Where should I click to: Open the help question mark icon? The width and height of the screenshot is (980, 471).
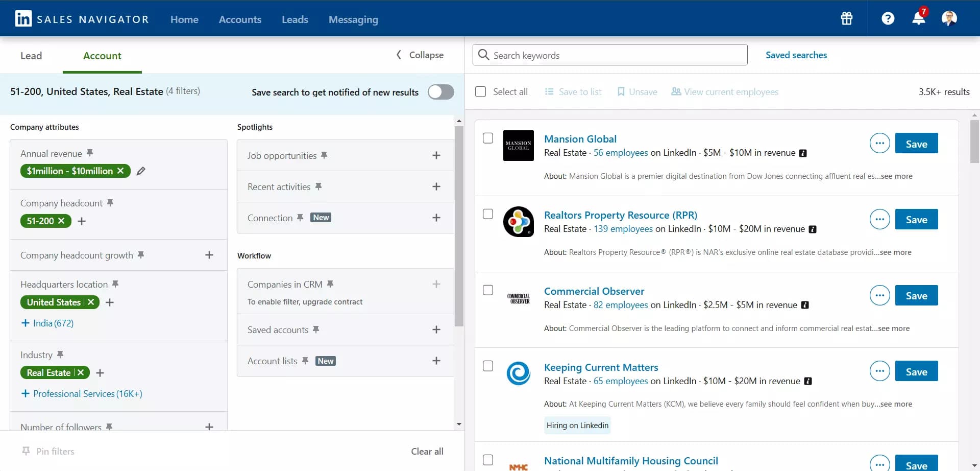tap(888, 19)
